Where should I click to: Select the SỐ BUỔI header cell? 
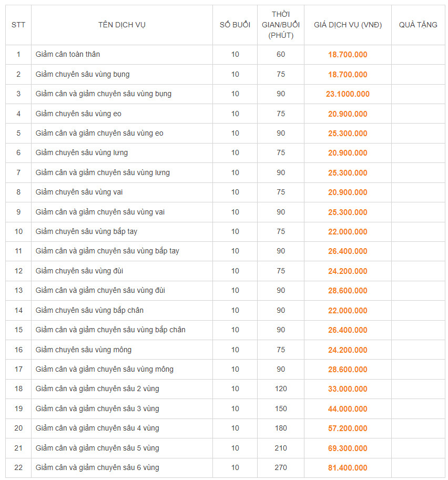click(x=235, y=25)
